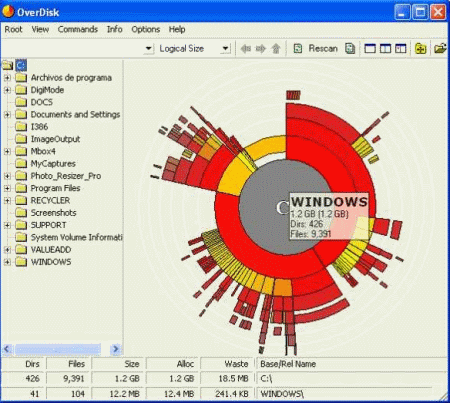Click the back navigation arrow icon
Screen dimensions: 450x403
tap(246, 49)
